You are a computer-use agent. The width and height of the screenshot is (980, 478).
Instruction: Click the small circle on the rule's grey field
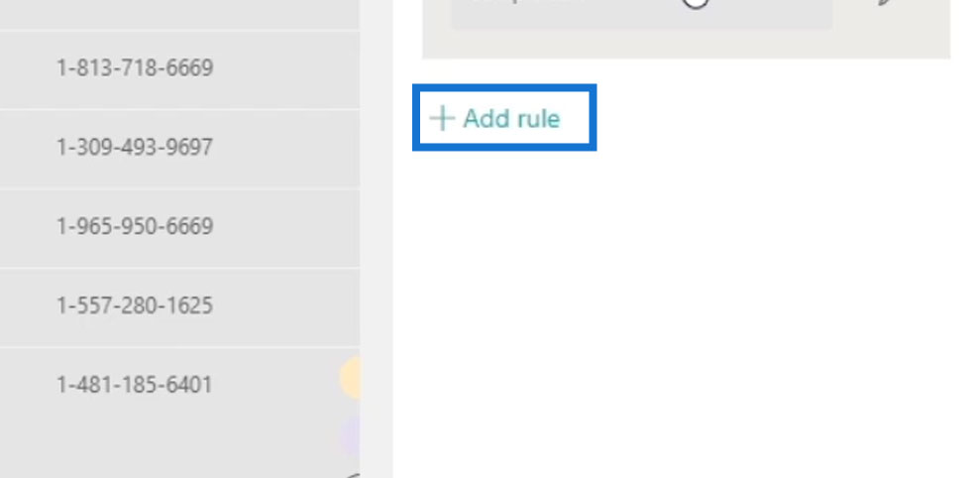click(x=695, y=4)
